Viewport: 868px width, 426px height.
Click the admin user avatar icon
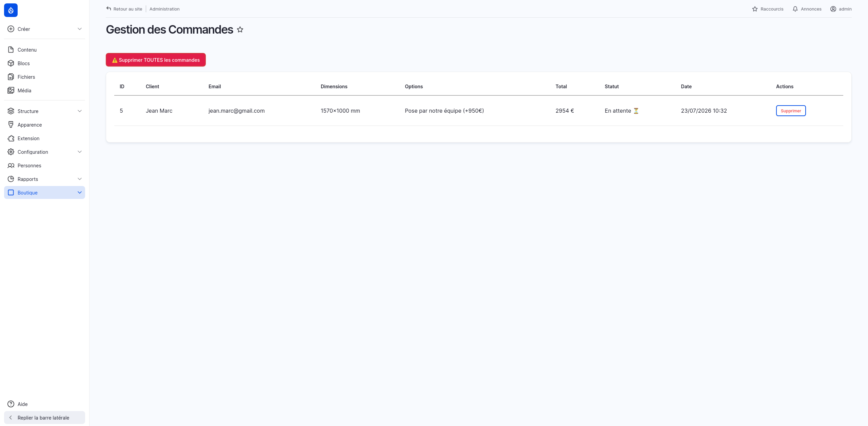[x=833, y=9]
